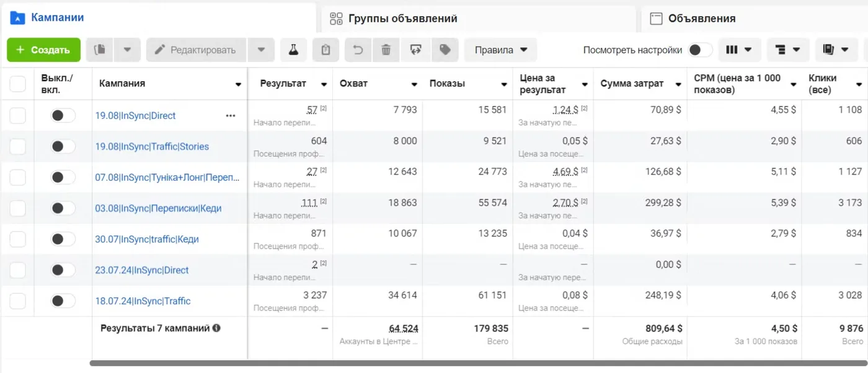Click the horizontal scrollbar below the table
The width and height of the screenshot is (868, 373).
click(x=479, y=364)
